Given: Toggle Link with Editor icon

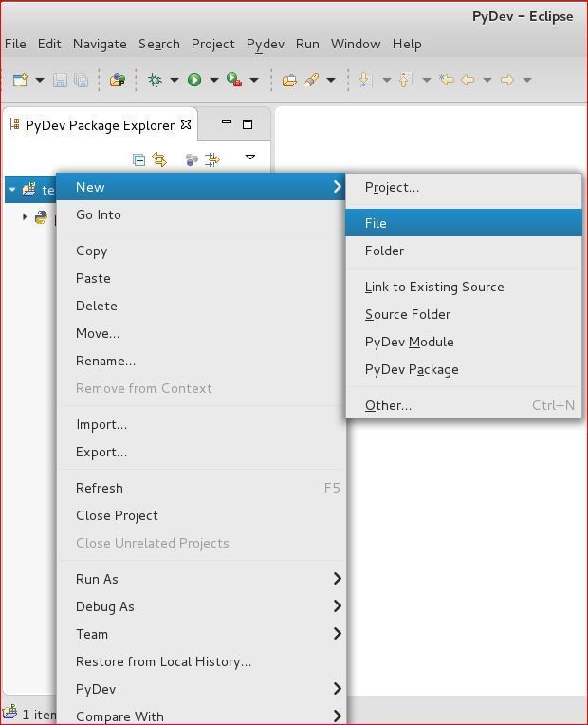Looking at the screenshot, I should coord(159,159).
